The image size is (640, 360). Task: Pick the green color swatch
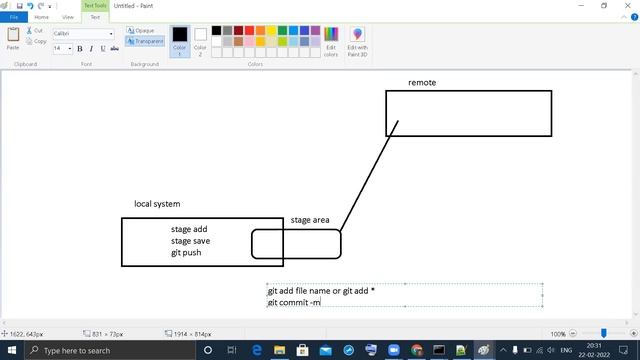click(x=282, y=30)
